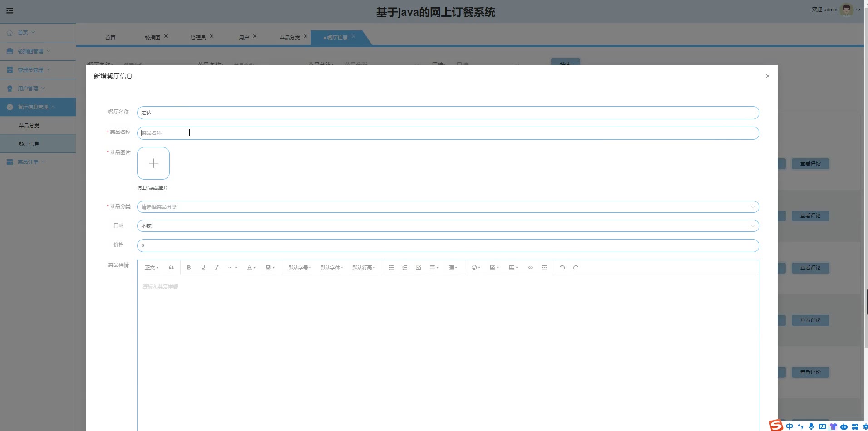
Task: Click the plus box to upload dish image
Action: [153, 163]
